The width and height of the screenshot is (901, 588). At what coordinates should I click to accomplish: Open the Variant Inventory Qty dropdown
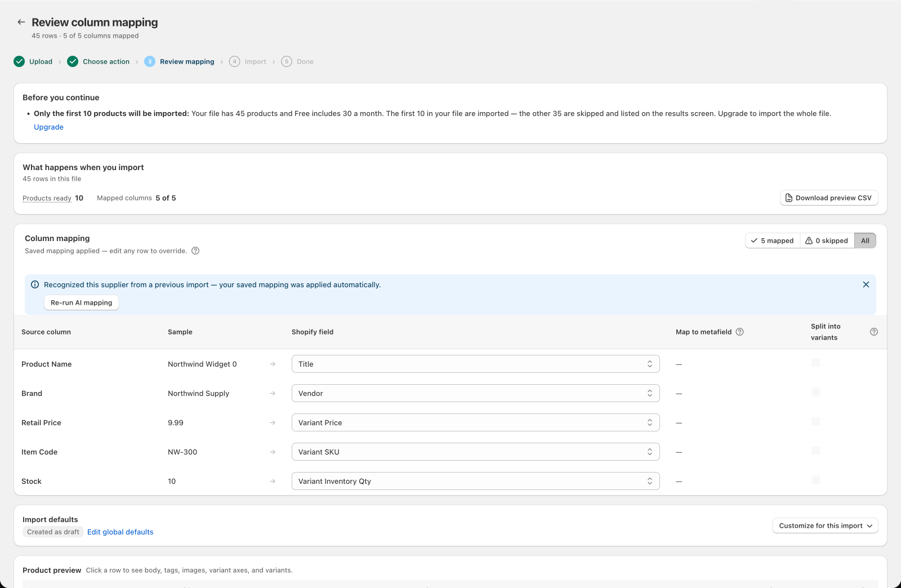coord(475,481)
